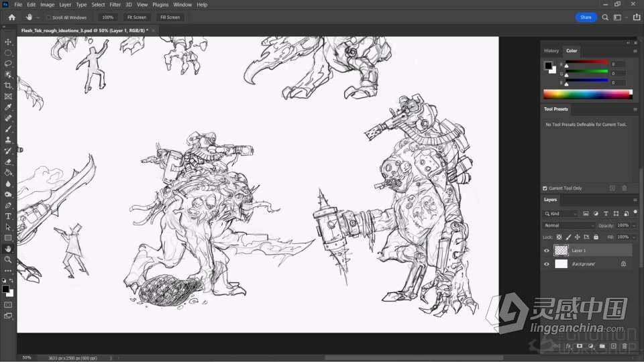Screen dimensions: 644x362
Task: Go to Home screen icon
Action: 11,17
